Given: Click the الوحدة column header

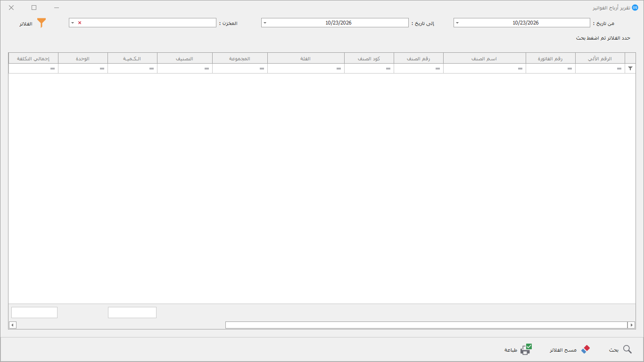Looking at the screenshot, I should 83,58.
